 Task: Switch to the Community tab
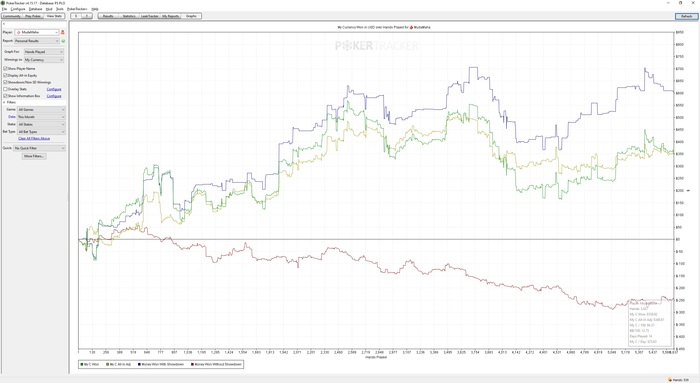pos(12,16)
